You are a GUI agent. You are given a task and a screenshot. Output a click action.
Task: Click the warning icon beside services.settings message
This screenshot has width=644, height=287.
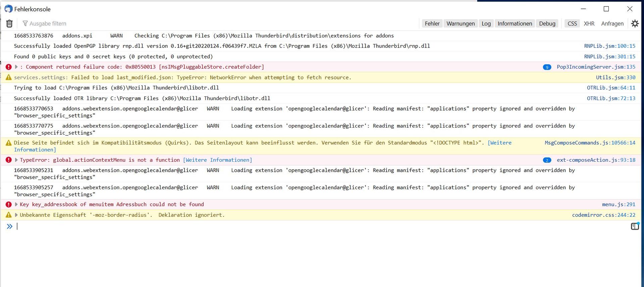pos(9,77)
